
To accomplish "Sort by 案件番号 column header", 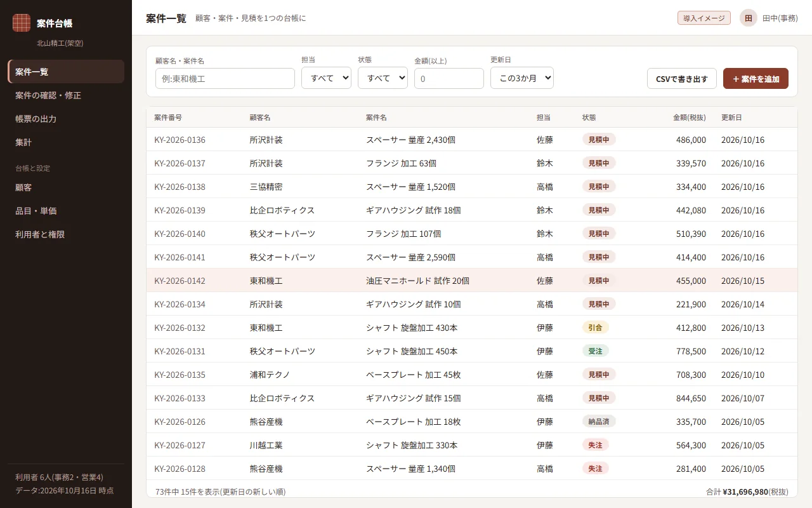I will 168,117.
